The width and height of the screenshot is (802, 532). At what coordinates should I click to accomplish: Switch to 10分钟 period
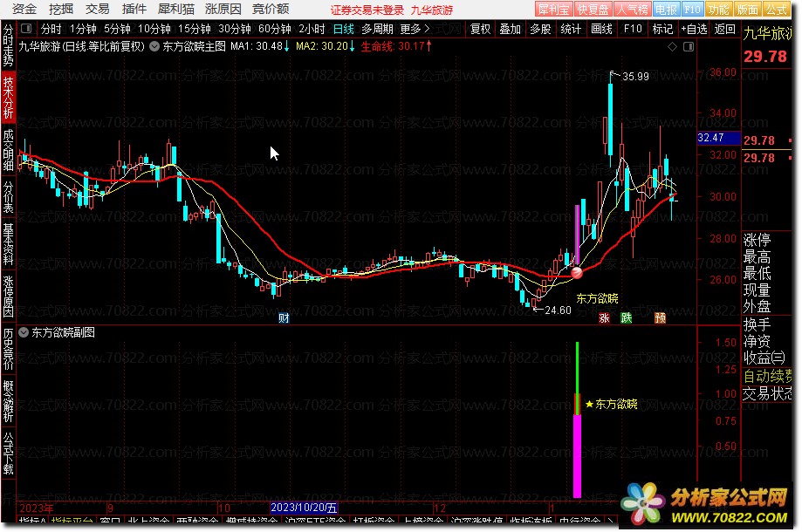coord(154,29)
